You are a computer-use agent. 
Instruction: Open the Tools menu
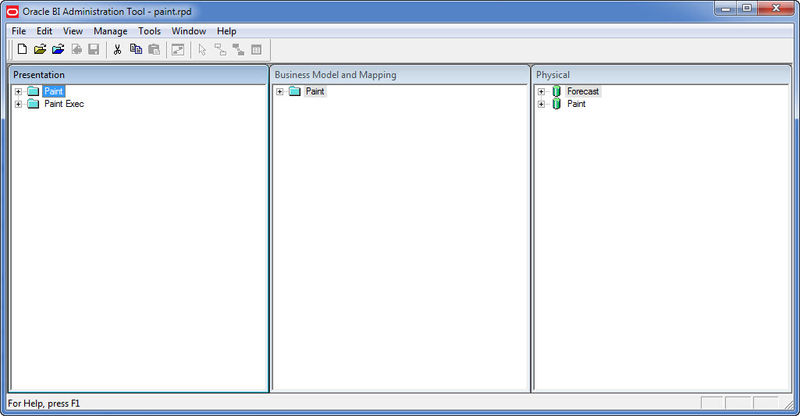(149, 31)
